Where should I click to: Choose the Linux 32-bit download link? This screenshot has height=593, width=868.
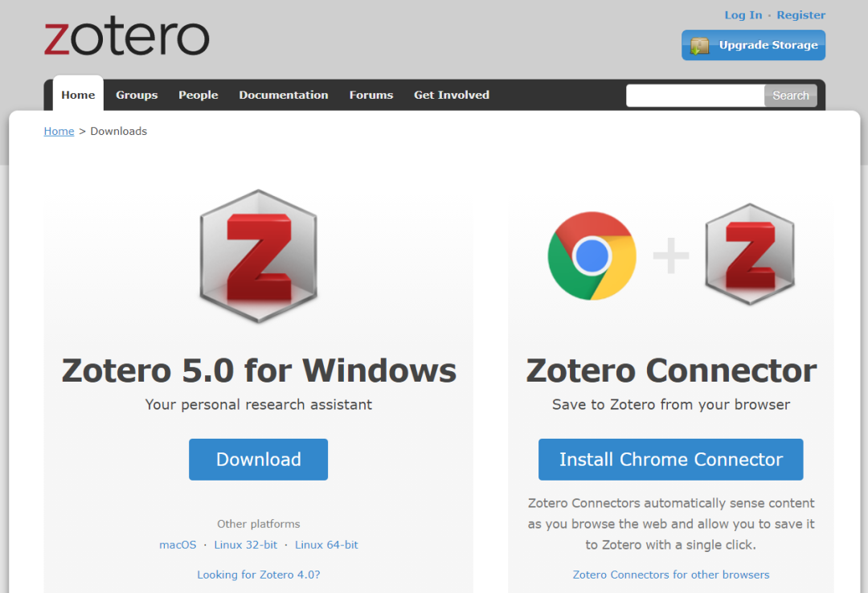click(245, 545)
